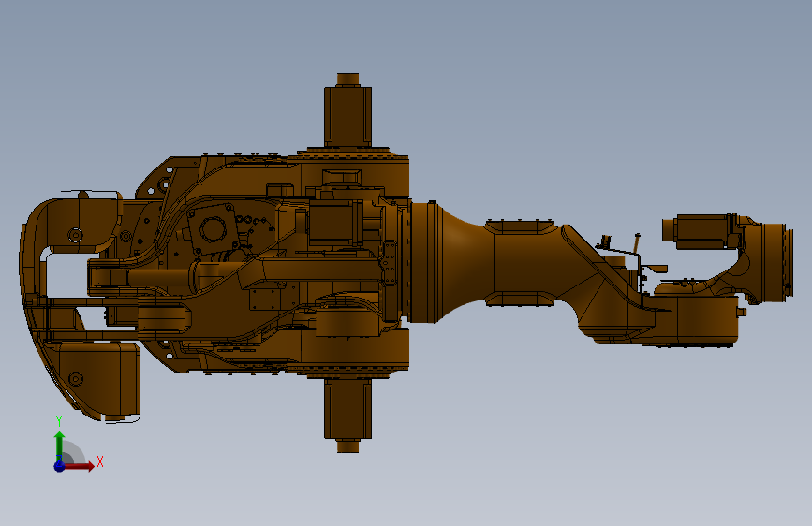The image size is (812, 526).
Task: Click the red X label of triad
Action: click(100, 461)
